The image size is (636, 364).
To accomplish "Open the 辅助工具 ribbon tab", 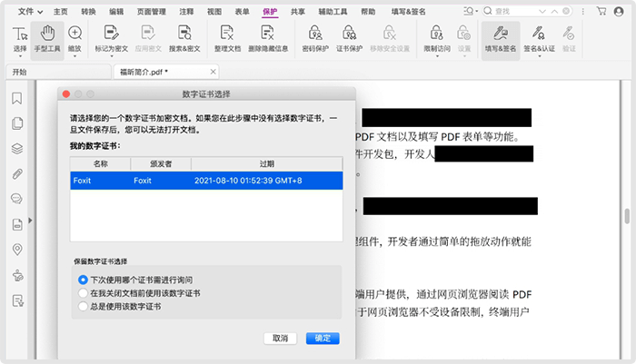I will [333, 12].
